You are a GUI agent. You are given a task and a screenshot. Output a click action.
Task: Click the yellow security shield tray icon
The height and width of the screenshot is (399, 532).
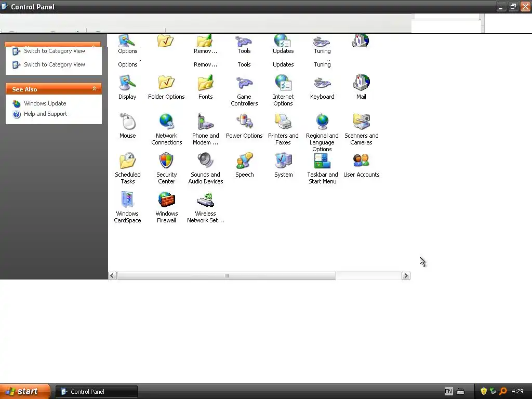pyautogui.click(x=484, y=391)
